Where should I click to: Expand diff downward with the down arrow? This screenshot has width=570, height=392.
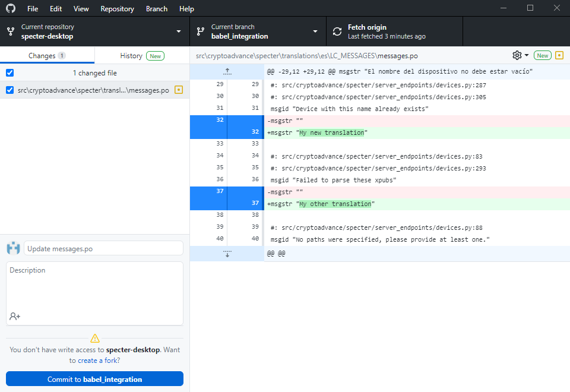point(227,254)
